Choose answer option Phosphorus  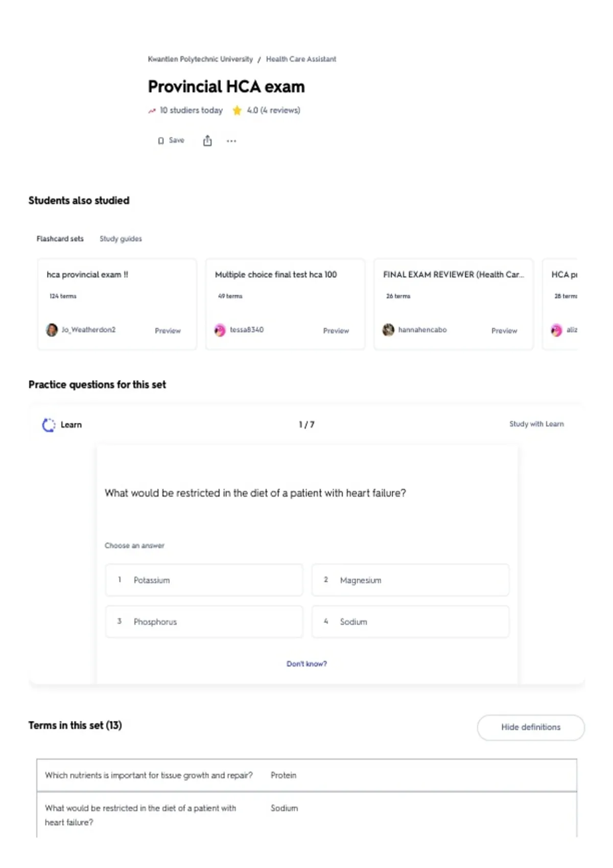(x=204, y=621)
